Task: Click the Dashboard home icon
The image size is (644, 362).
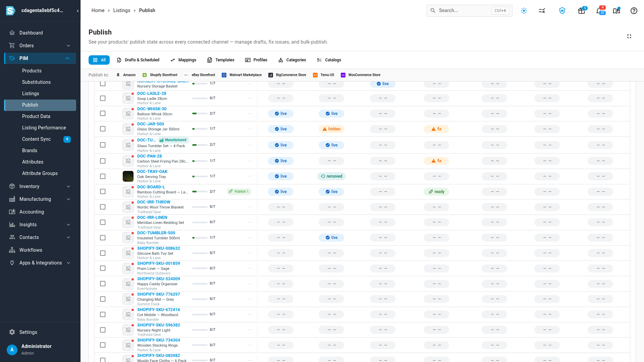Action: pos(12,33)
